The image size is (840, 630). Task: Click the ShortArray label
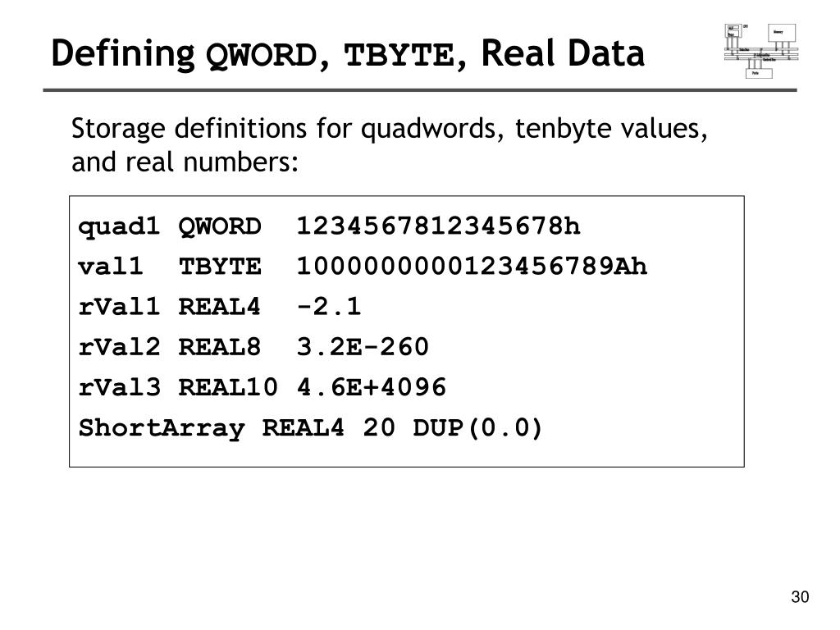pos(162,428)
